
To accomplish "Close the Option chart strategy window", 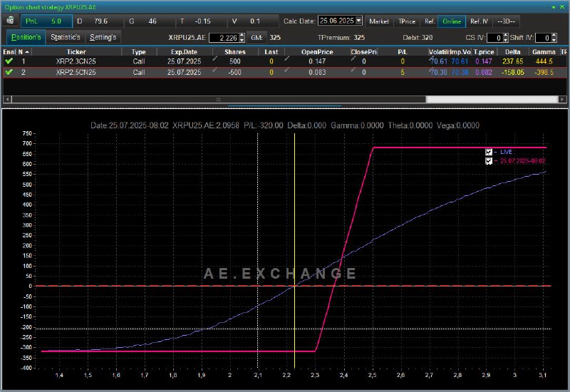I will 562,7.
